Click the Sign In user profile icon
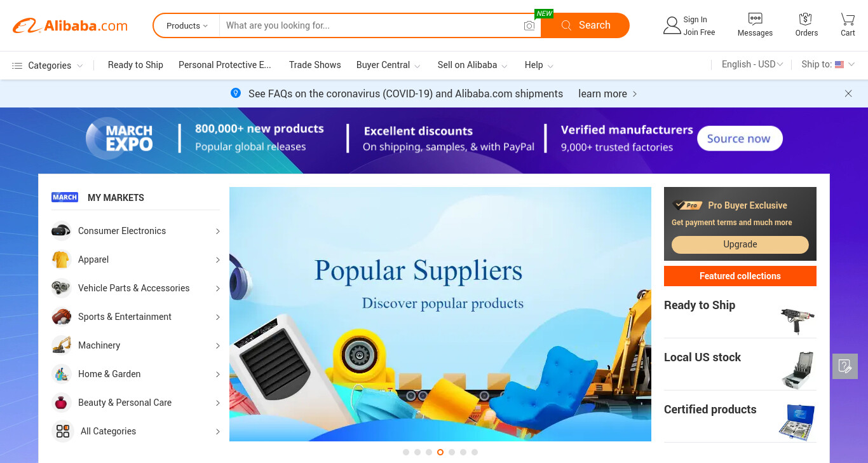The width and height of the screenshot is (868, 463). click(672, 25)
